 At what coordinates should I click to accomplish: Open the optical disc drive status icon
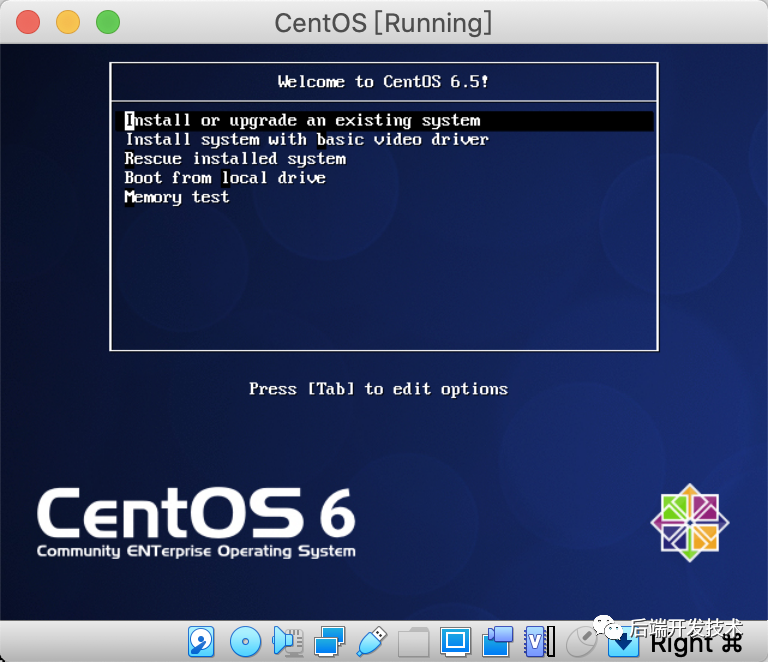[245, 641]
